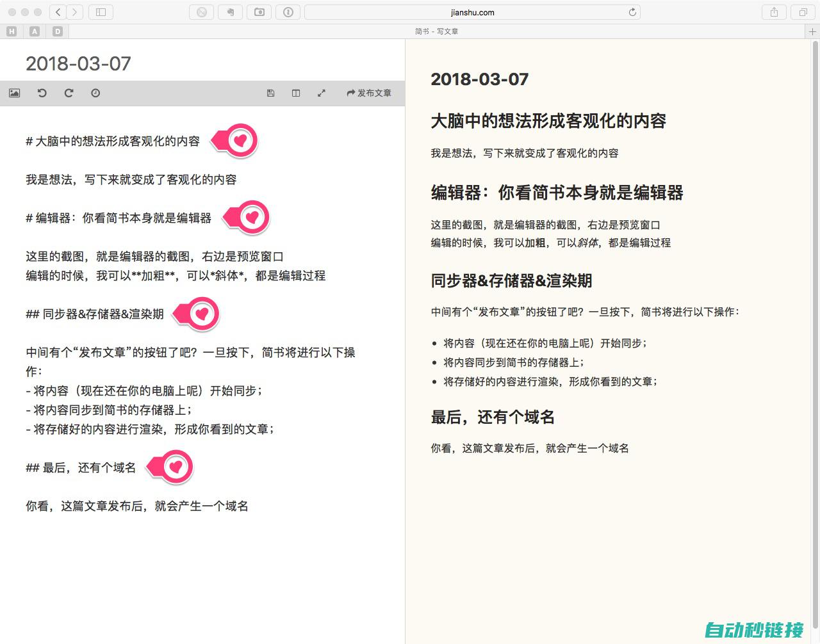Viewport: 820px width, 644px height.
Task: Switch the editor to fullscreen with the expand arrows
Action: pos(322,93)
